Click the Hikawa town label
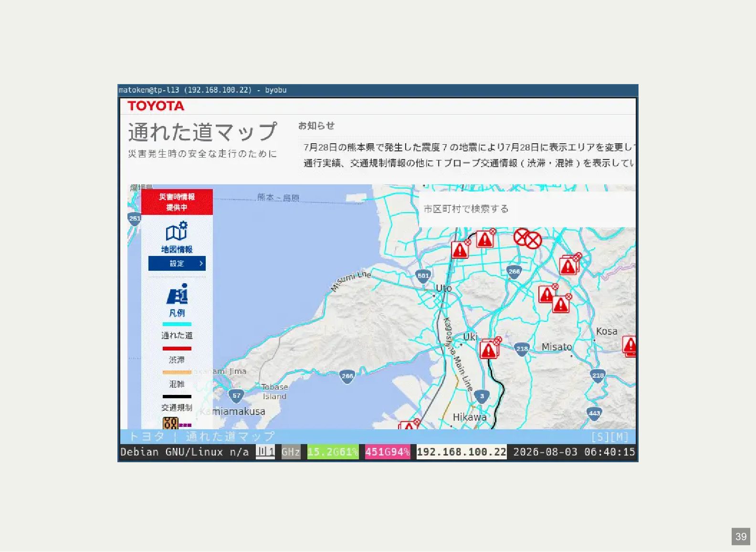The width and height of the screenshot is (756, 552). 470,417
